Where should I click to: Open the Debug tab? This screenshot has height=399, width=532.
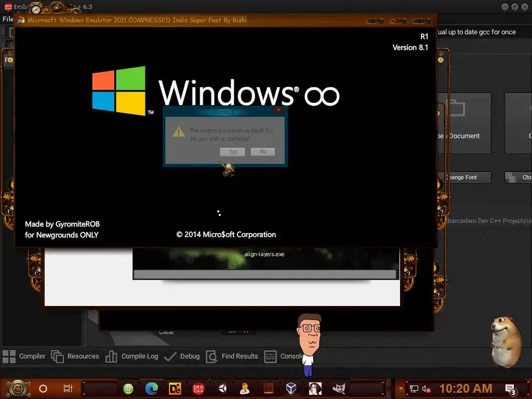182,356
